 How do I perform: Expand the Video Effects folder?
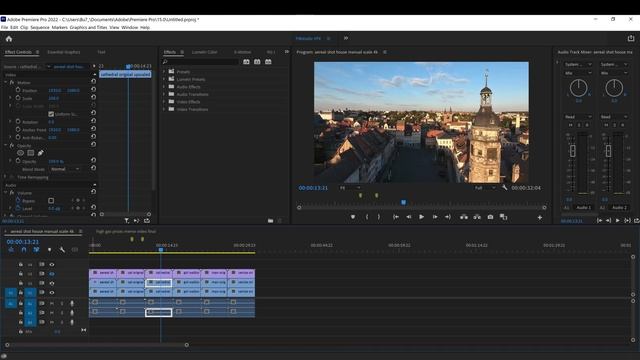164,102
